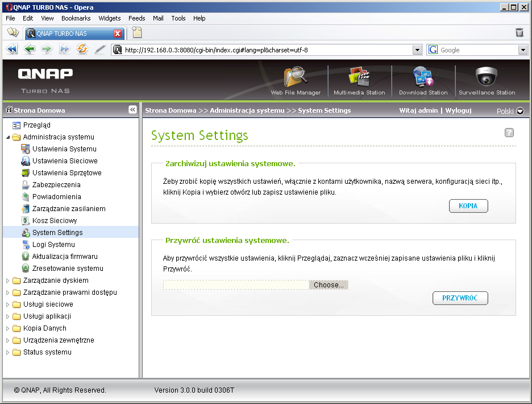
Task: Click the restore file path field
Action: pyautogui.click(x=236, y=285)
